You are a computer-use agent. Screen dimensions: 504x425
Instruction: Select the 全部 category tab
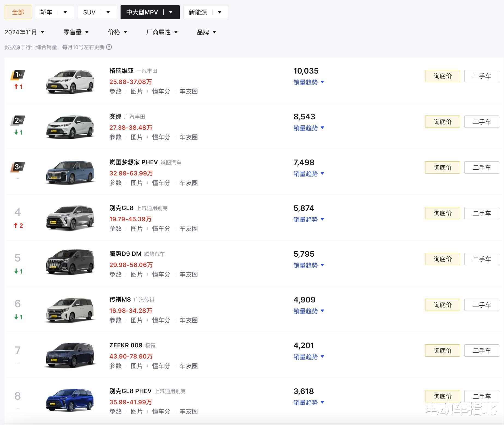coord(18,12)
